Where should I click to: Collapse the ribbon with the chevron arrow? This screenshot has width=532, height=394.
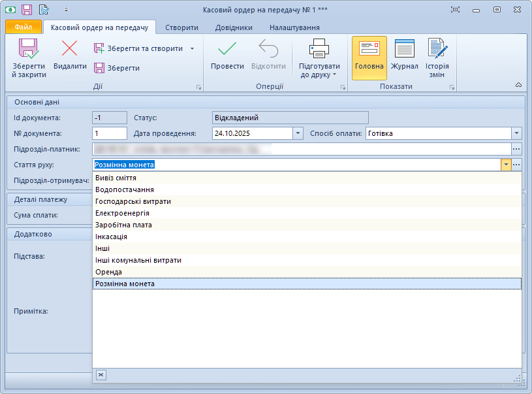518,85
